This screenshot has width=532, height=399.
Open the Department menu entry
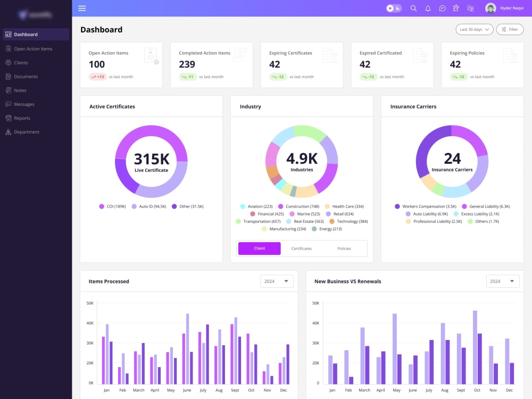point(27,132)
